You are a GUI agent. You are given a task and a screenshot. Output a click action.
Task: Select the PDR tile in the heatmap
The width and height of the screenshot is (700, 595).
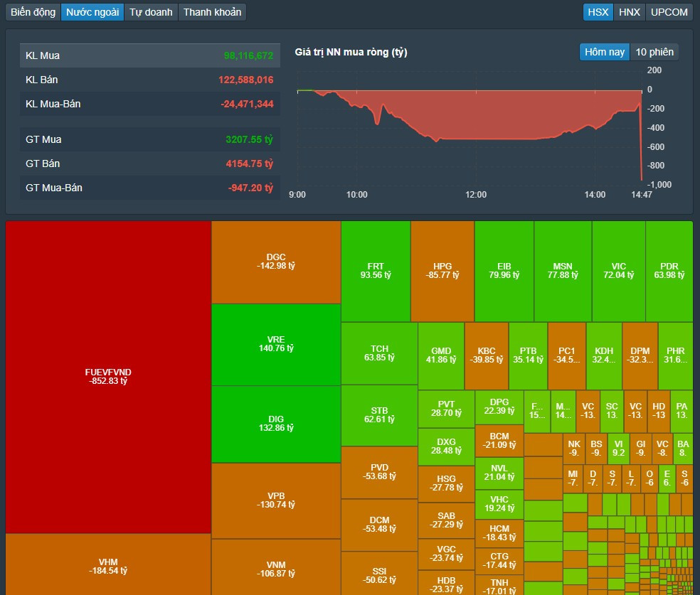tap(669, 271)
